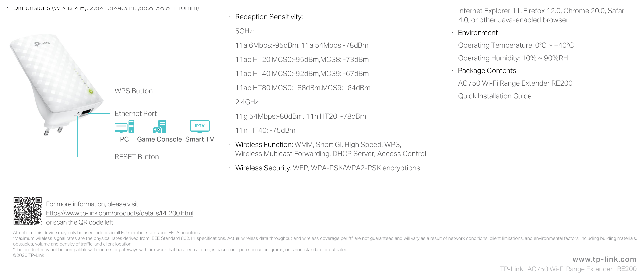The height and width of the screenshot is (280, 644).
Task: Click the RESET Button label
Action: 137,157
